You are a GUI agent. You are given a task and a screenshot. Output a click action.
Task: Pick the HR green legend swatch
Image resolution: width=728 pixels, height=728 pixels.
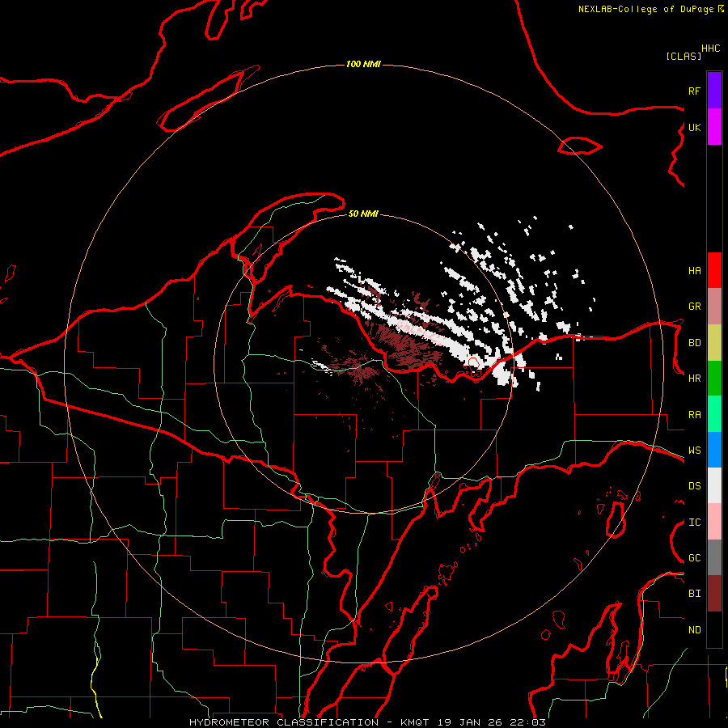[x=714, y=379]
